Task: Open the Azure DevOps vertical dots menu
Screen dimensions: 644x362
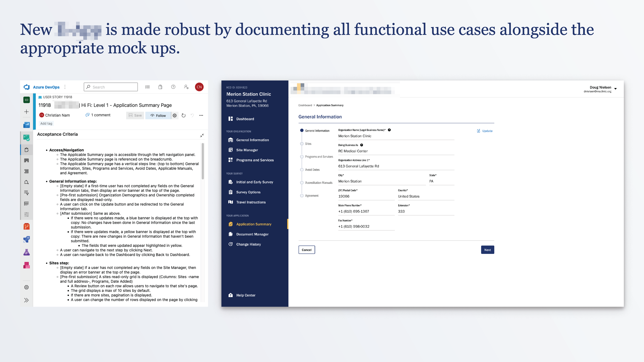Action: 65,87
